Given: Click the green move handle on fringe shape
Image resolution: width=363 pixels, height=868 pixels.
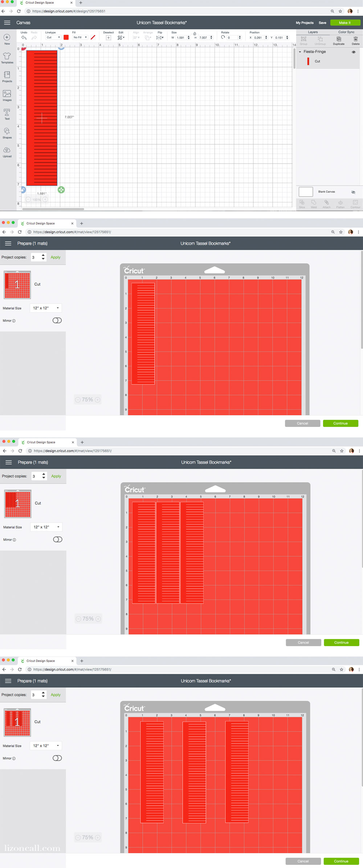Looking at the screenshot, I should point(61,190).
